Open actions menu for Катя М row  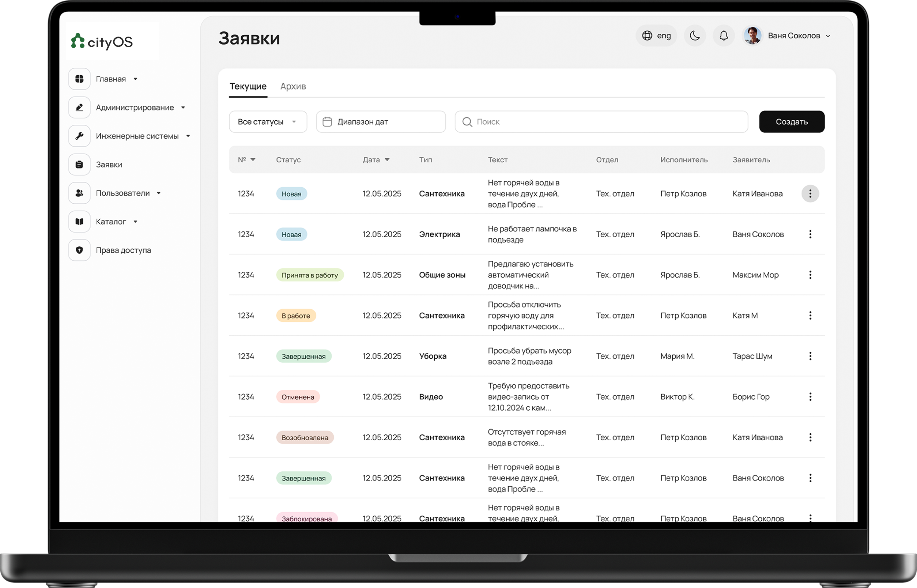(x=810, y=315)
